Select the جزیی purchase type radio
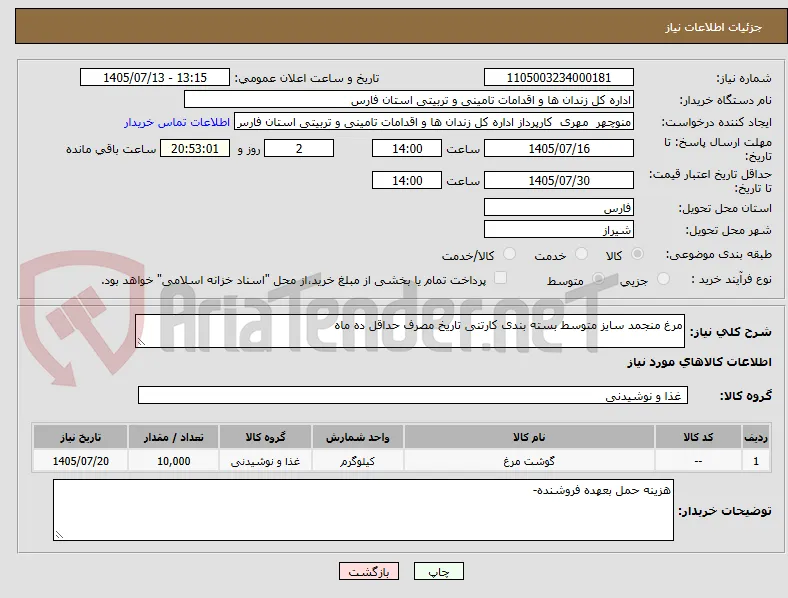The width and height of the screenshot is (788, 598). pyautogui.click(x=663, y=279)
